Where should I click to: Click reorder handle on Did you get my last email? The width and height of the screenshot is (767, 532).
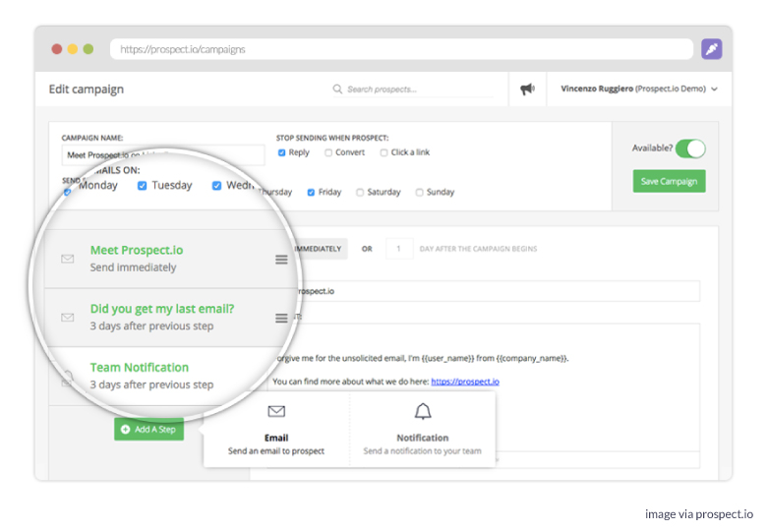tap(281, 318)
